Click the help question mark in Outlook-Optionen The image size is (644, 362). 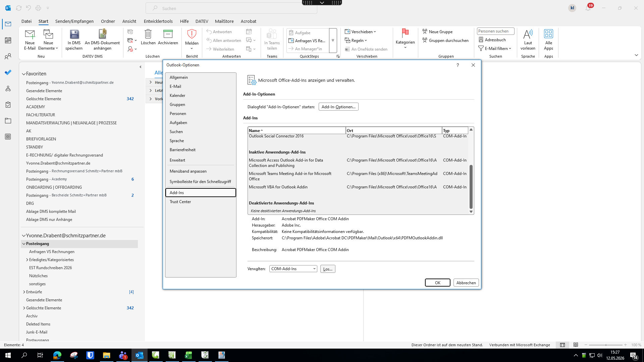click(458, 65)
